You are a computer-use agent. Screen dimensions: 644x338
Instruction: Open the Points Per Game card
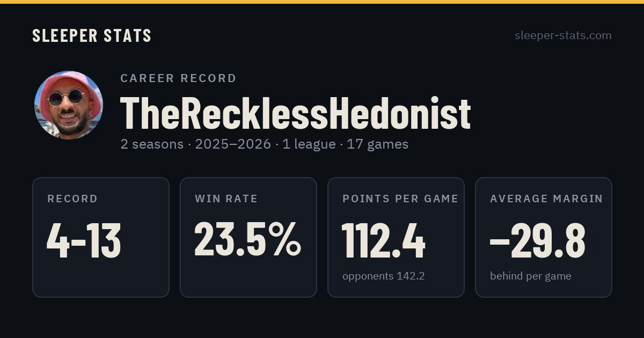coord(396,237)
